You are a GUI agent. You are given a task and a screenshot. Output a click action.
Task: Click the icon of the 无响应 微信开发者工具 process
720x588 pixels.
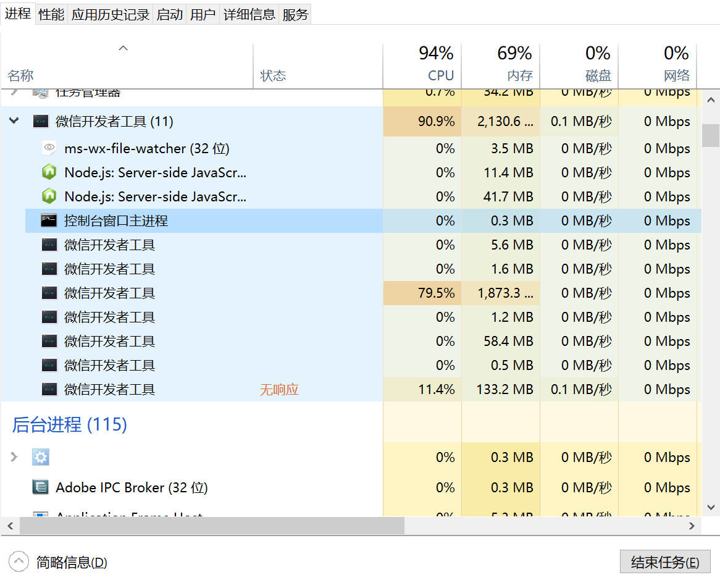coord(49,390)
